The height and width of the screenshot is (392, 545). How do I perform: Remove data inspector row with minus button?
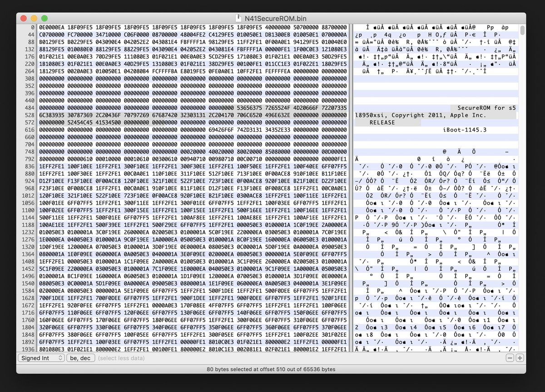(x=510, y=358)
